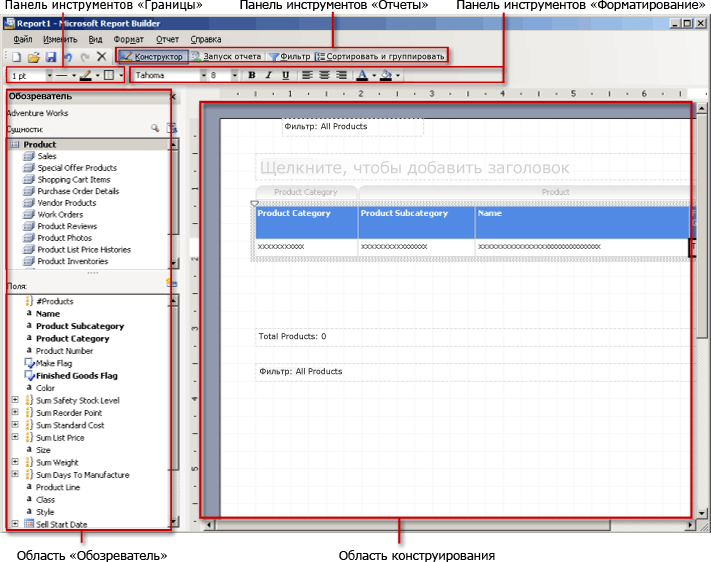The height and width of the screenshot is (562, 711).
Task: Toggle Italic formatting button
Action: 269,75
